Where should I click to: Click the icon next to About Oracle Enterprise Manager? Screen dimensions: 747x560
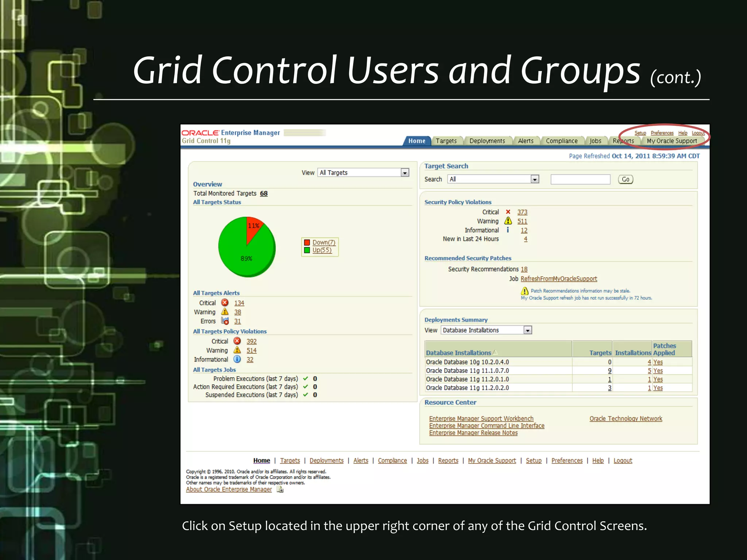(x=280, y=489)
